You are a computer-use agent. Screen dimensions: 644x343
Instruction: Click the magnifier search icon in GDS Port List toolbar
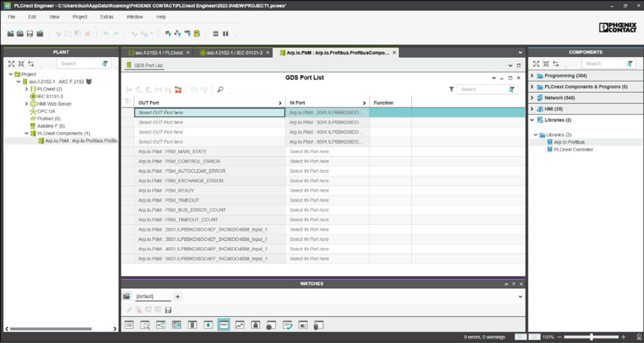coord(220,89)
